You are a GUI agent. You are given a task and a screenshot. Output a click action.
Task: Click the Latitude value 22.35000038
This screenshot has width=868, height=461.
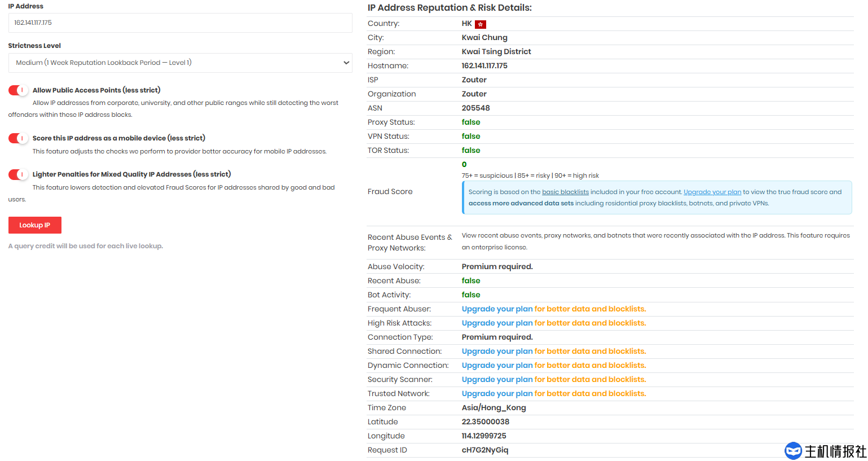(x=485, y=422)
